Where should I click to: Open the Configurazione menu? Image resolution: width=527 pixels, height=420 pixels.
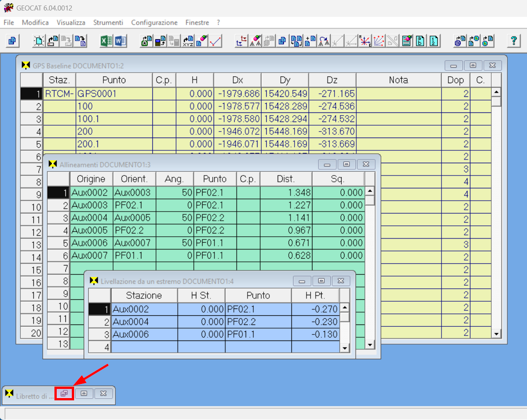point(154,22)
